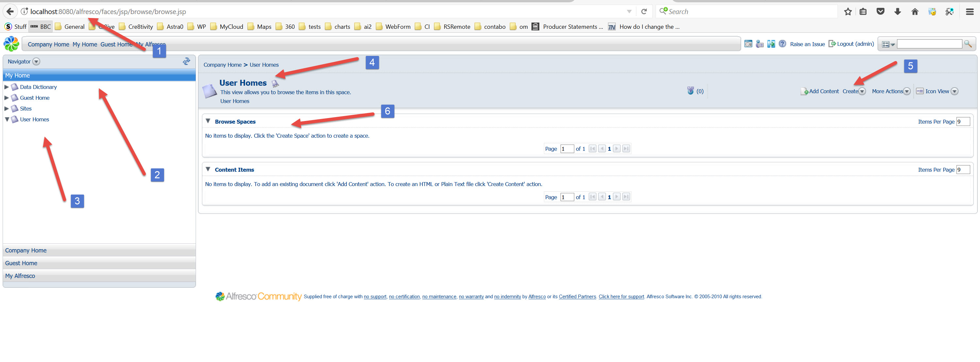Viewport: 980px width, 362px height.
Task: Click the Alfresco logo icon
Action: (x=11, y=44)
